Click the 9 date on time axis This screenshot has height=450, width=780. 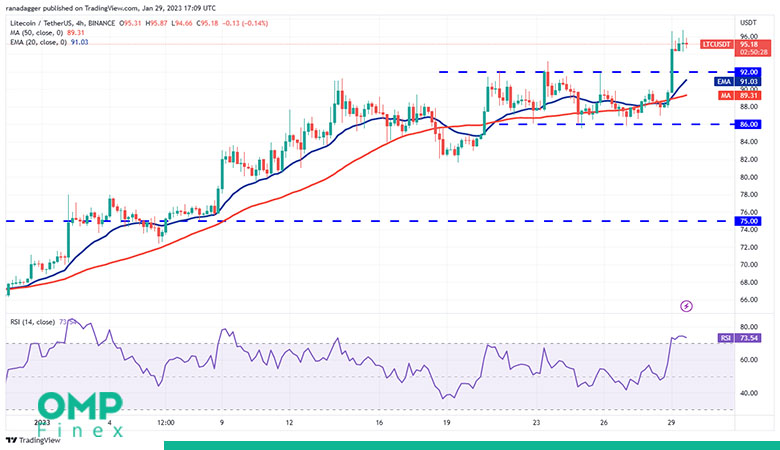tap(221, 423)
